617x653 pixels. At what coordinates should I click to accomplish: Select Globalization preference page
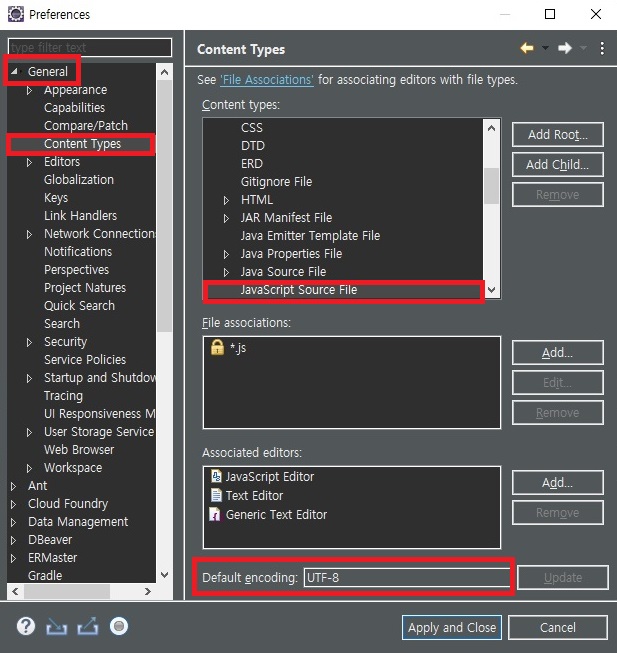point(79,179)
